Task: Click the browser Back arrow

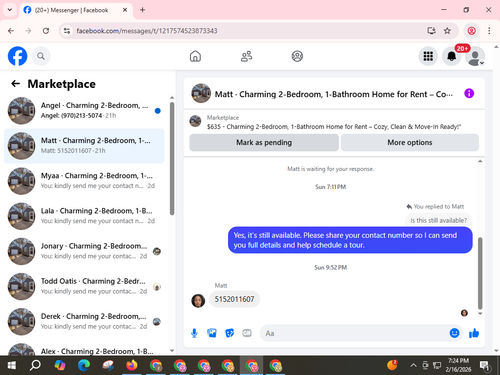Action: tap(11, 31)
